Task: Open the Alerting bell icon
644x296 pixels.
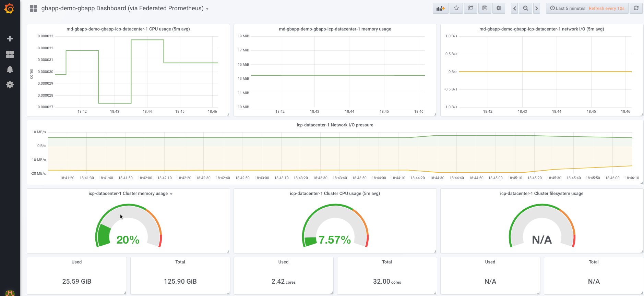Action: (10, 70)
